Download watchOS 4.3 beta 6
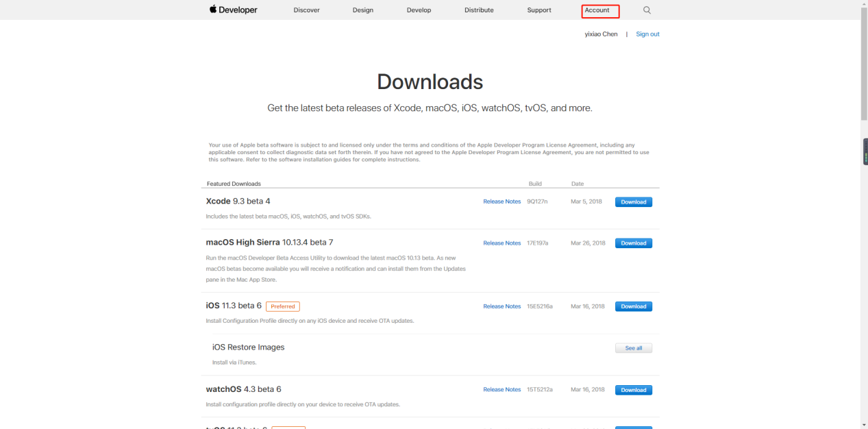Image resolution: width=868 pixels, height=429 pixels. [x=634, y=390]
